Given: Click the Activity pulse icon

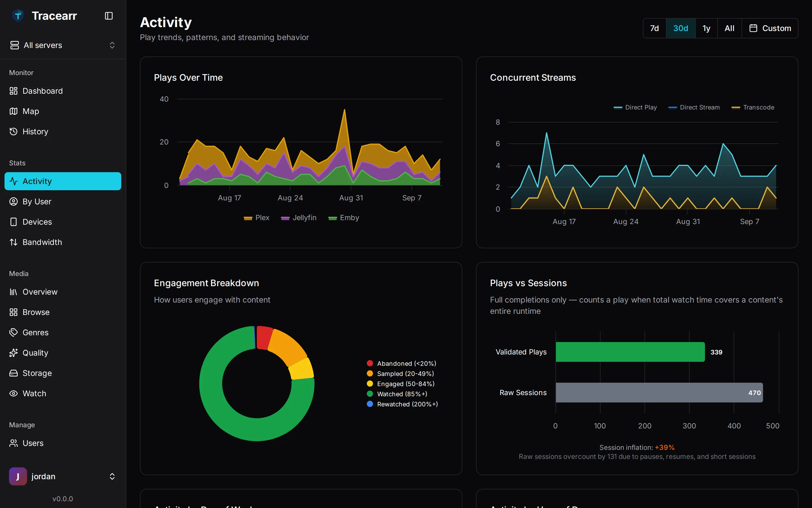Looking at the screenshot, I should (14, 181).
